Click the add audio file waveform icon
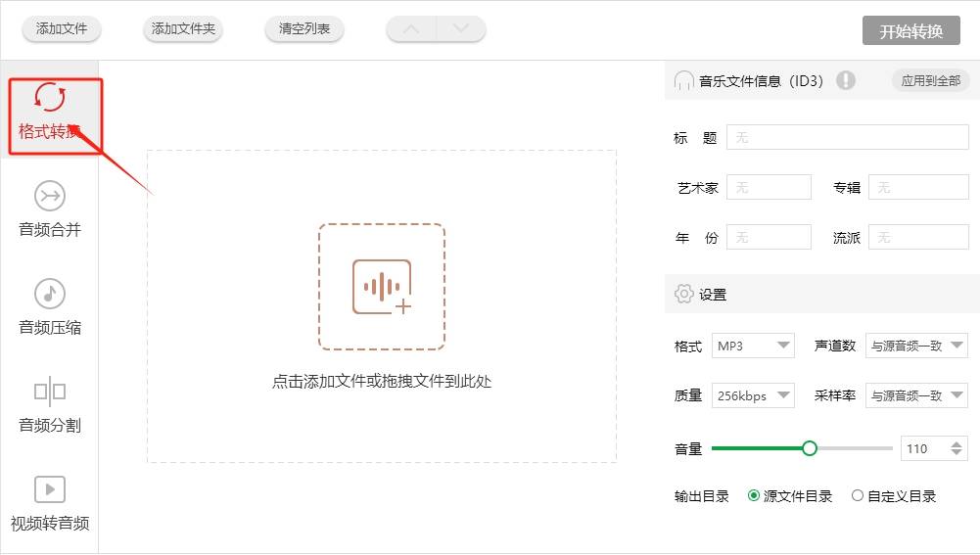 pos(382,287)
